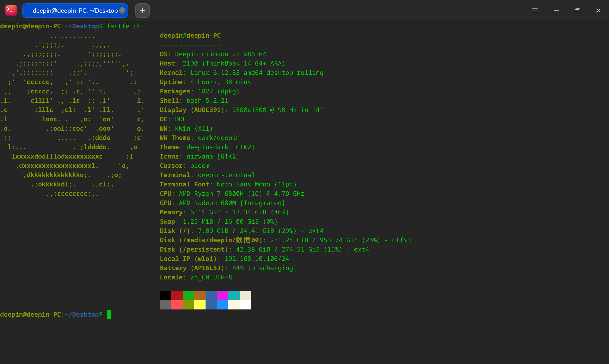Image resolution: width=609 pixels, height=364 pixels.
Task: Click the 'Battery (AP16L5J): 84% [Discharging]' line
Action: (x=228, y=268)
